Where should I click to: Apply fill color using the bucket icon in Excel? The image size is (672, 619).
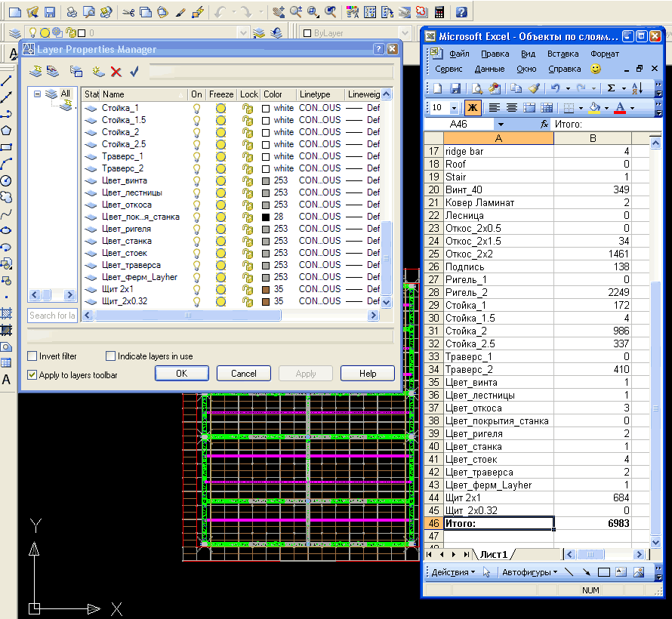[x=593, y=108]
